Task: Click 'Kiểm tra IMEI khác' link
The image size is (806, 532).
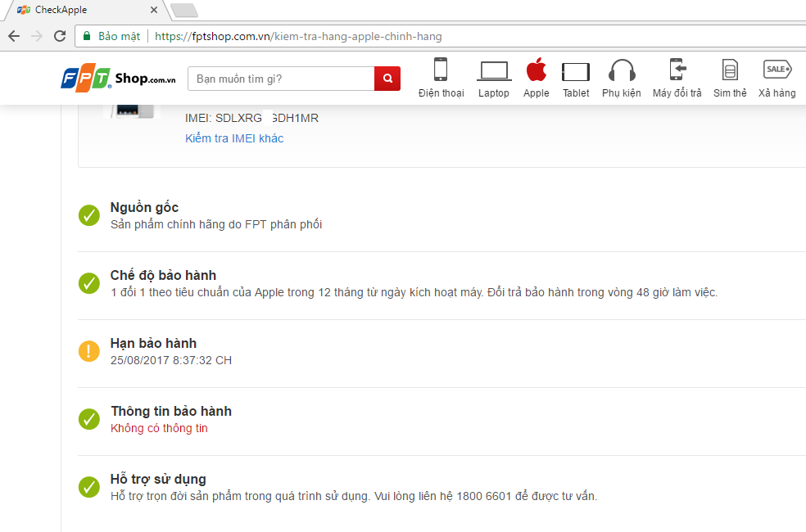Action: [x=234, y=138]
